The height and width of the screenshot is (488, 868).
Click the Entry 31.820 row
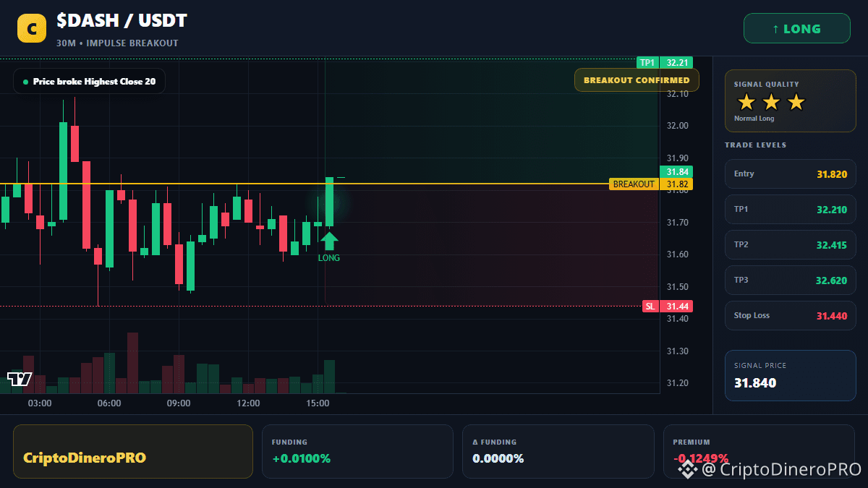pyautogui.click(x=790, y=174)
